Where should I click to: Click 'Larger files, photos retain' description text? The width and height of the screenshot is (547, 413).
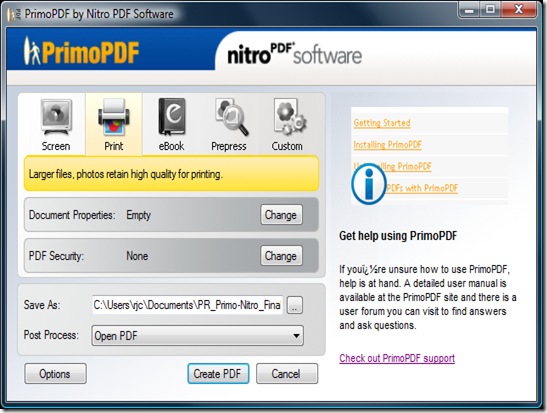[x=126, y=174]
